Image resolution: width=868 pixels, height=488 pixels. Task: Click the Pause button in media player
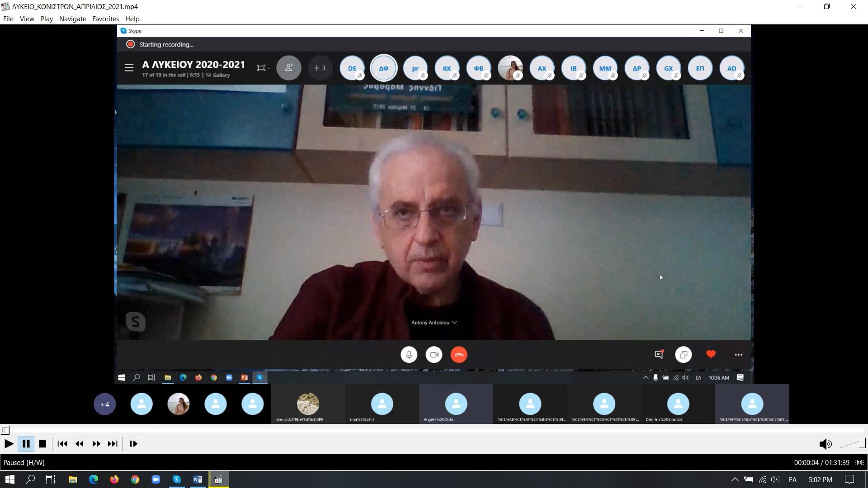26,444
